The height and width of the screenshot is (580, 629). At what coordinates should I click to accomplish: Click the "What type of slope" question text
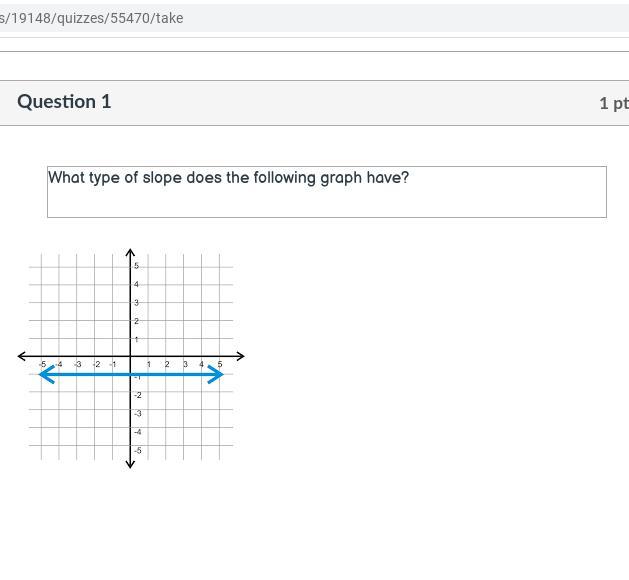tap(229, 178)
